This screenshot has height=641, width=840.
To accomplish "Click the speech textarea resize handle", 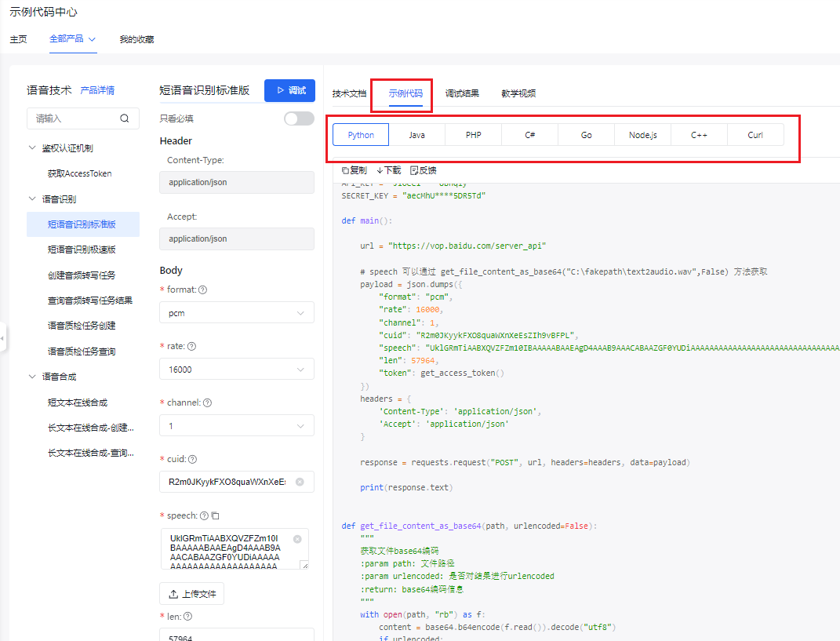I will coord(305,565).
